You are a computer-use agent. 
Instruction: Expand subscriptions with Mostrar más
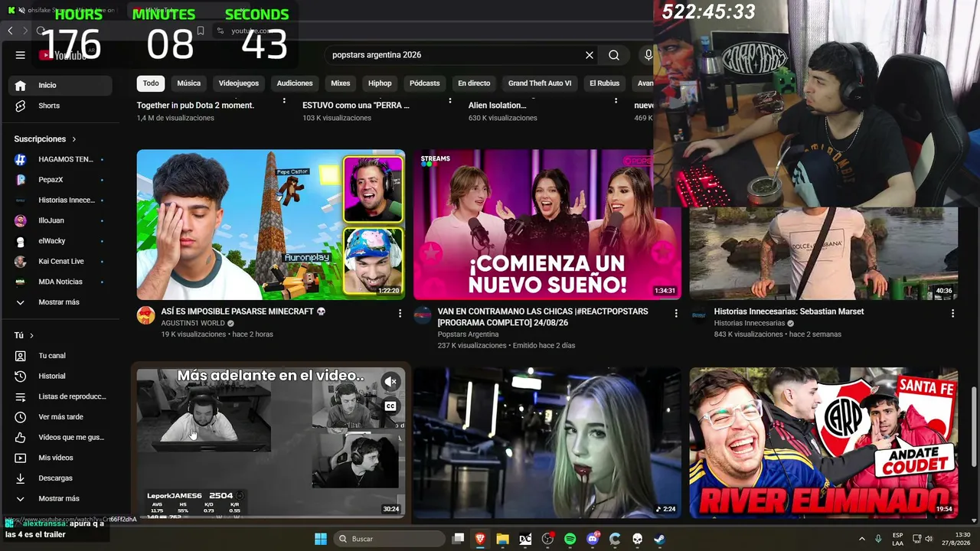click(60, 302)
